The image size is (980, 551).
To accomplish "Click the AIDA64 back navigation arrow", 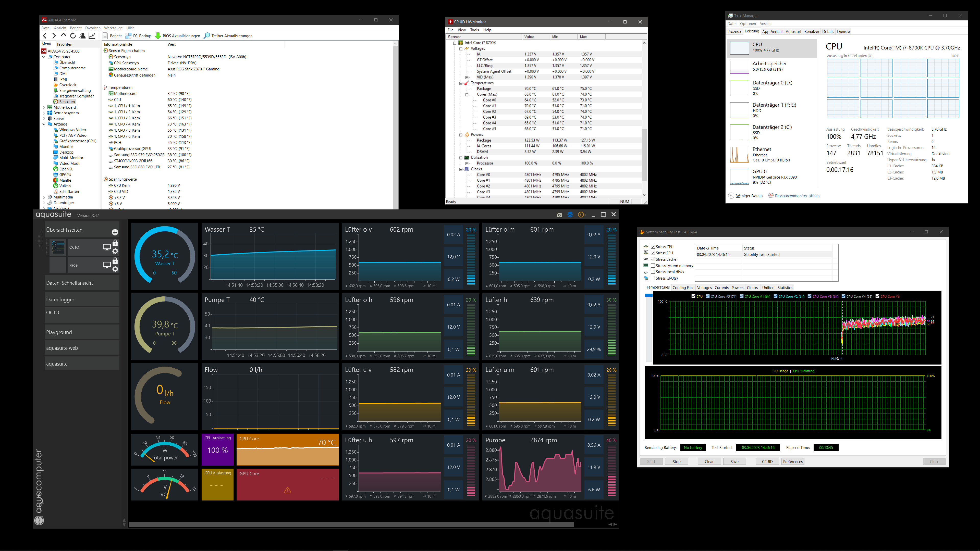I will tap(45, 36).
